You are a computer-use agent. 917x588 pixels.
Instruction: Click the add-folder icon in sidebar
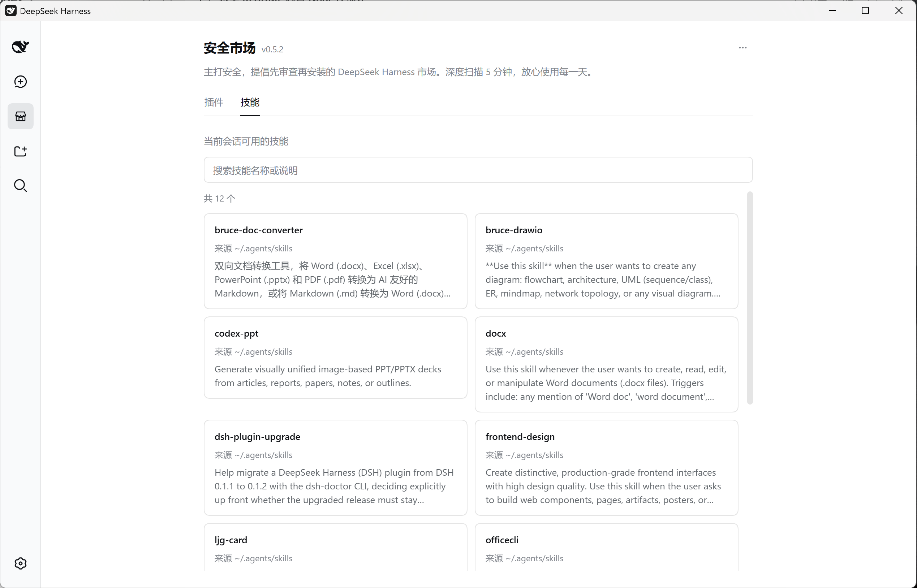click(20, 151)
